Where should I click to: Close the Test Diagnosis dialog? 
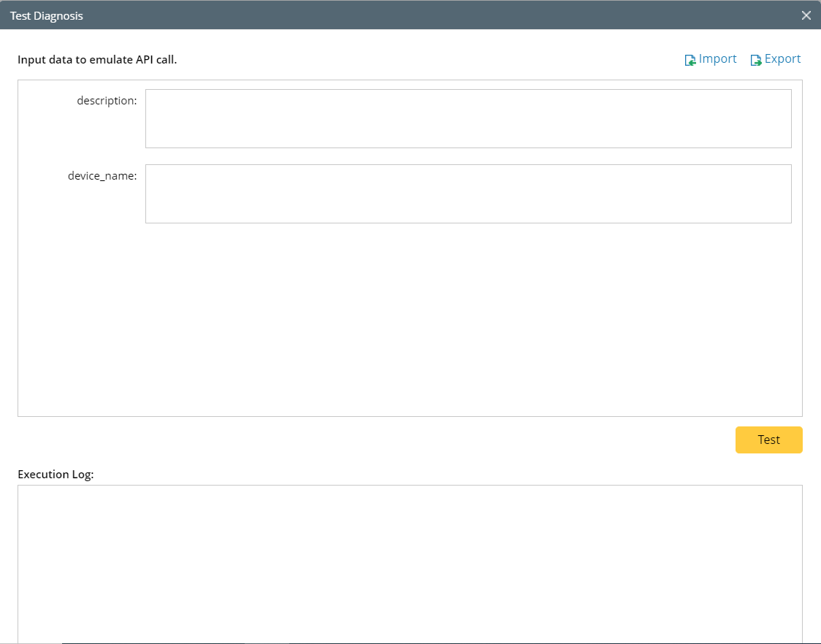click(x=806, y=15)
